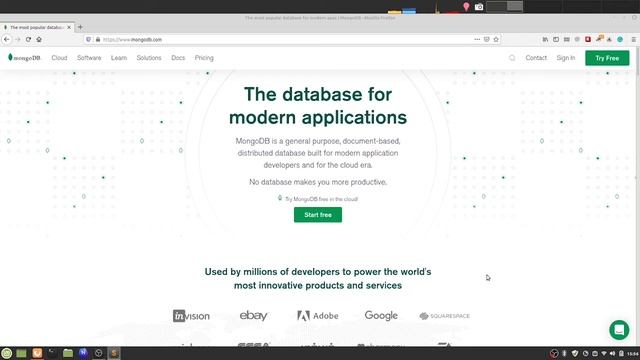Open the Linux Mint start menu
Screen dimensions: 640x360
(x=7, y=353)
